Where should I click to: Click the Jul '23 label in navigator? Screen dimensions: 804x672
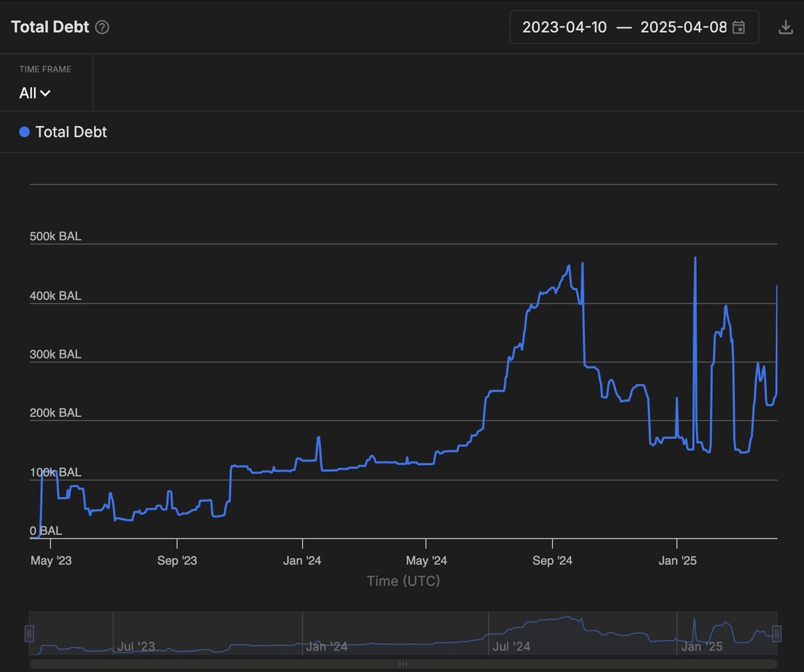(136, 647)
